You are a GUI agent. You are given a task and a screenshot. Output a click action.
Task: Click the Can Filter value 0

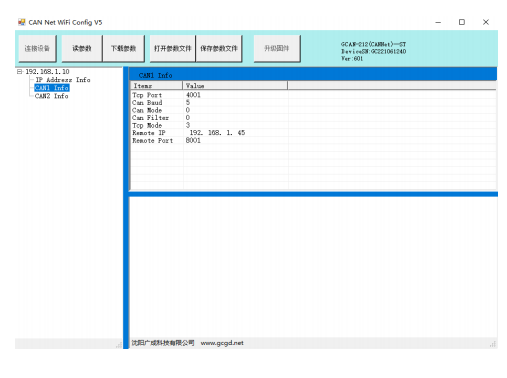pos(188,118)
